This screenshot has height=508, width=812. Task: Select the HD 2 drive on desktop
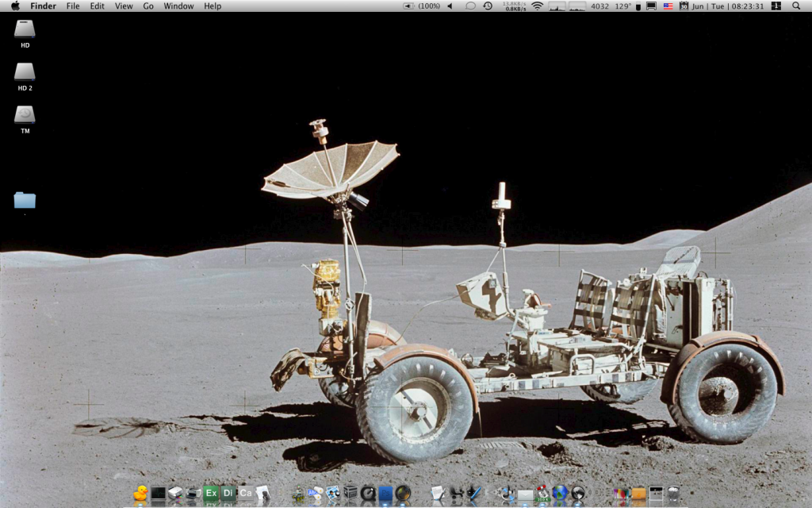[25, 72]
